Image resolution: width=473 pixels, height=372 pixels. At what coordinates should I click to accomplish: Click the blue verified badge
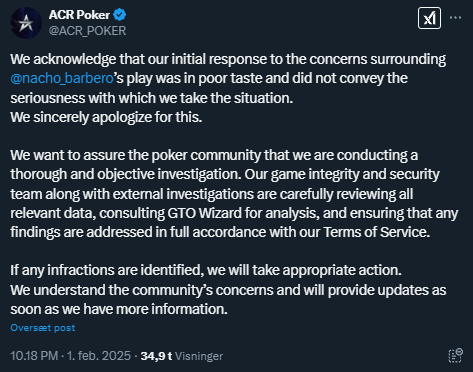[119, 15]
